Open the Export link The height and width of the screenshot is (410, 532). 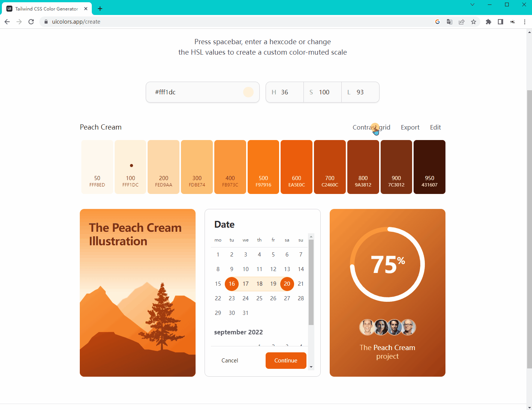tap(410, 127)
